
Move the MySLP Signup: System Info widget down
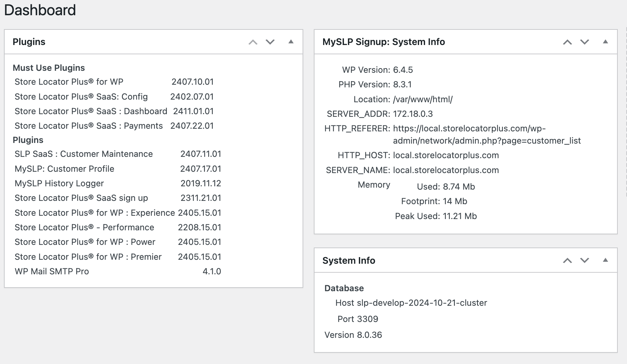click(585, 42)
